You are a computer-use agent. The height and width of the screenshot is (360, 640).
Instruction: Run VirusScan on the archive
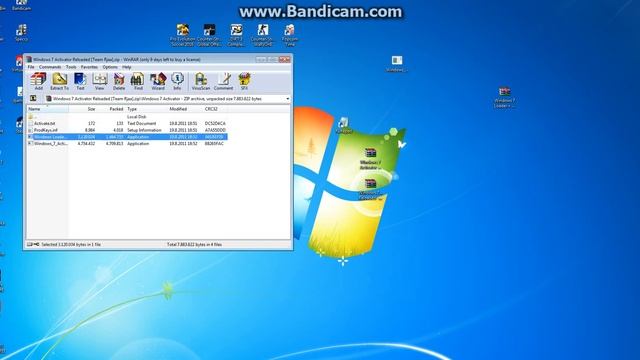pyautogui.click(x=201, y=81)
